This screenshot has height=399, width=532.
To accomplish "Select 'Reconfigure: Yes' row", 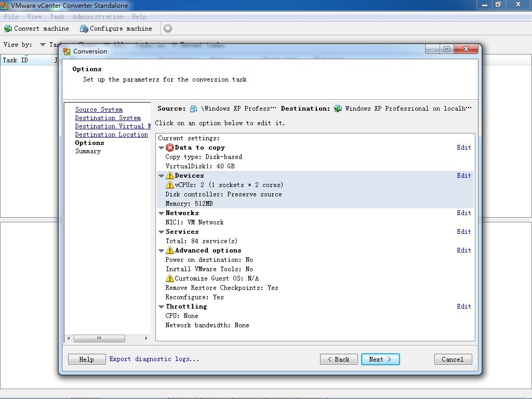I will pos(194,297).
